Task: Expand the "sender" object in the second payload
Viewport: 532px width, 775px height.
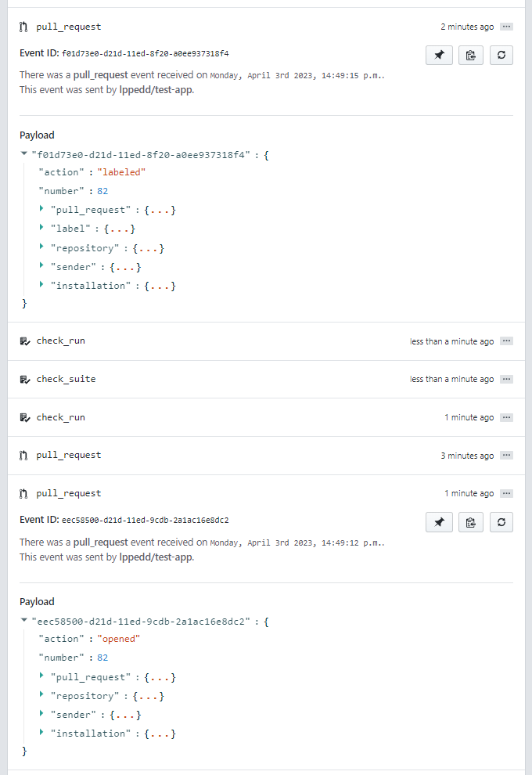Action: pos(41,714)
